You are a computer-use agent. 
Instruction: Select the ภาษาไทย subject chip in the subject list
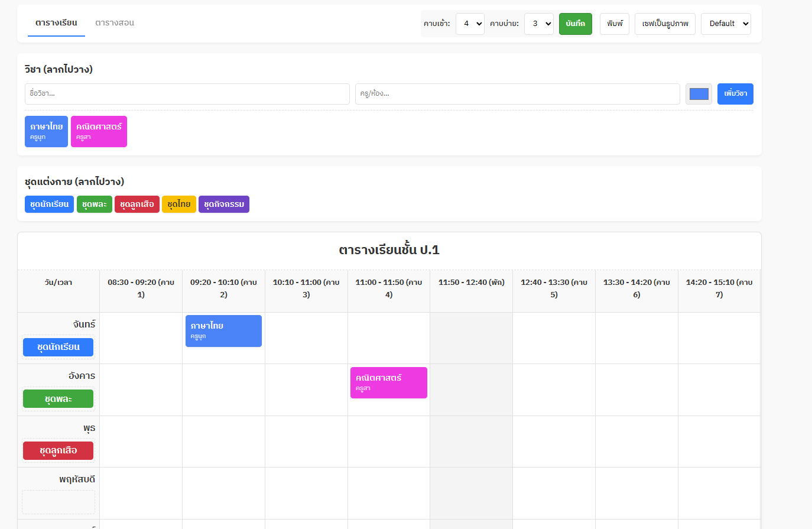pyautogui.click(x=46, y=131)
